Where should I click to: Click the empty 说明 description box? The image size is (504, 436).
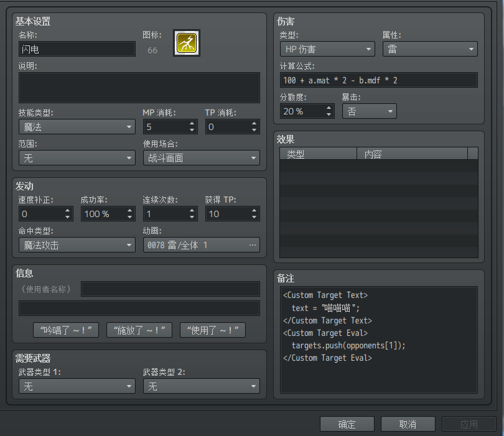click(139, 88)
